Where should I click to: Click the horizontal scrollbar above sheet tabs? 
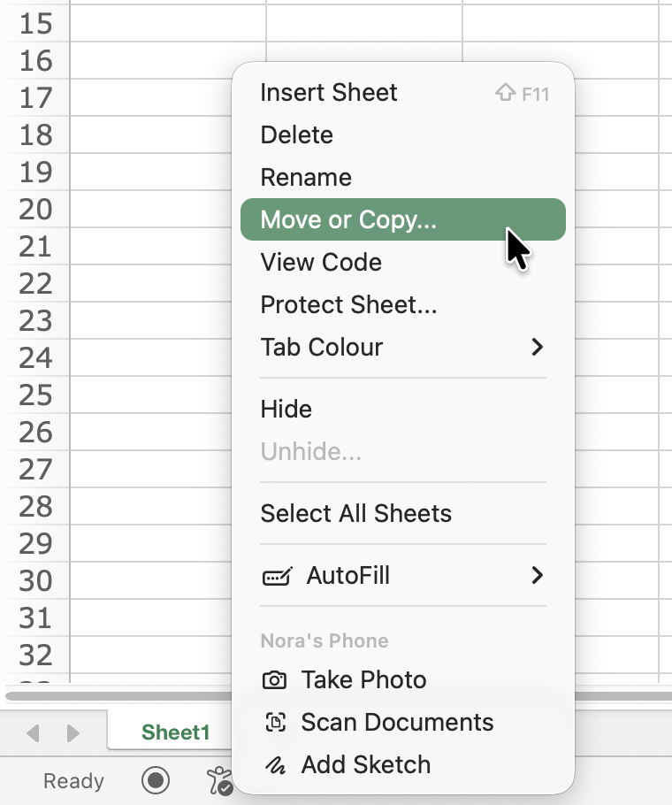[x=115, y=696]
